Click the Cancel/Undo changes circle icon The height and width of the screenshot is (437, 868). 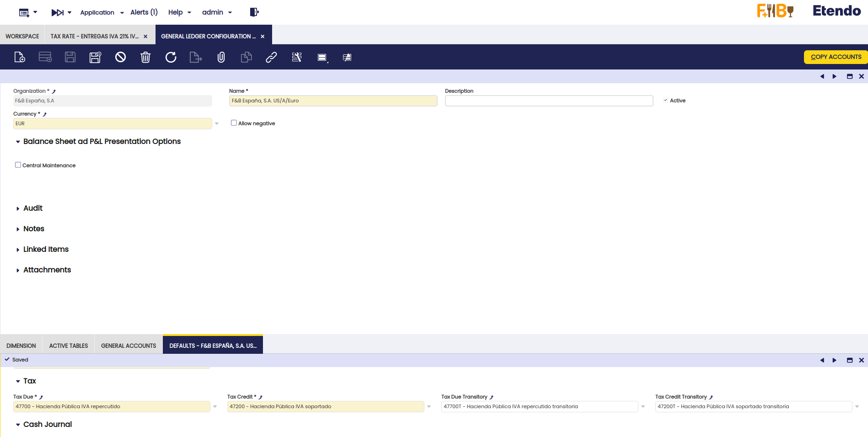pos(120,57)
